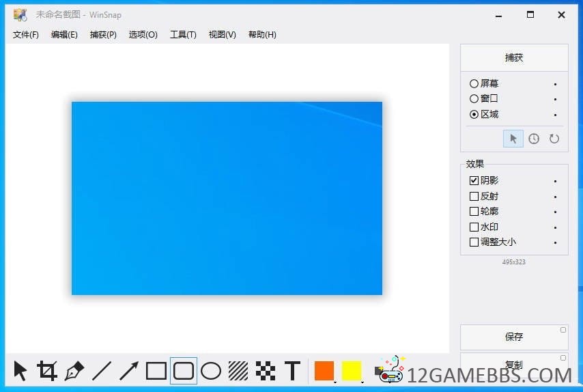Enable the 轮廓 effect checkbox
Screen dimensions: 583x392
pyautogui.click(x=474, y=211)
